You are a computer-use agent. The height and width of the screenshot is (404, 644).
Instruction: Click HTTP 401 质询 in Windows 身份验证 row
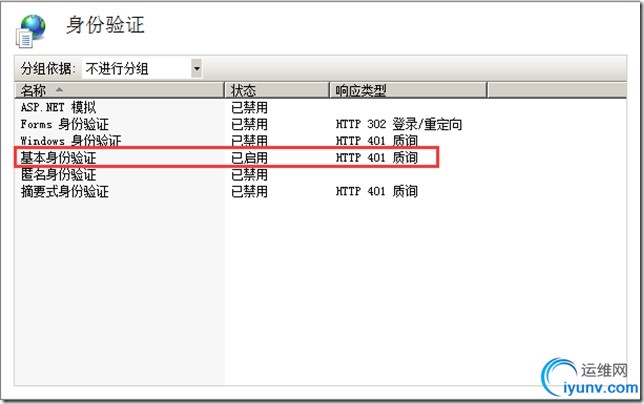(377, 140)
